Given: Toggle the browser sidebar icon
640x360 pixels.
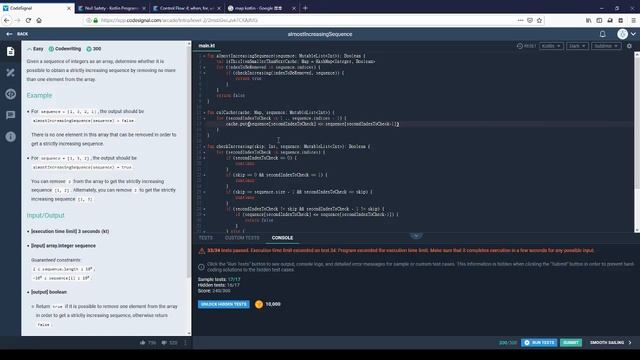Looking at the screenshot, I should (599, 20).
